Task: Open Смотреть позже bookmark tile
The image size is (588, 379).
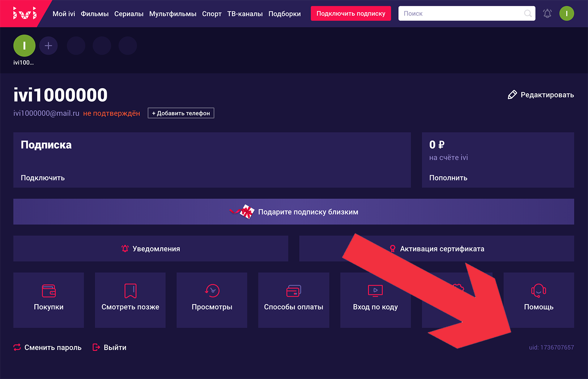Action: 130,300
